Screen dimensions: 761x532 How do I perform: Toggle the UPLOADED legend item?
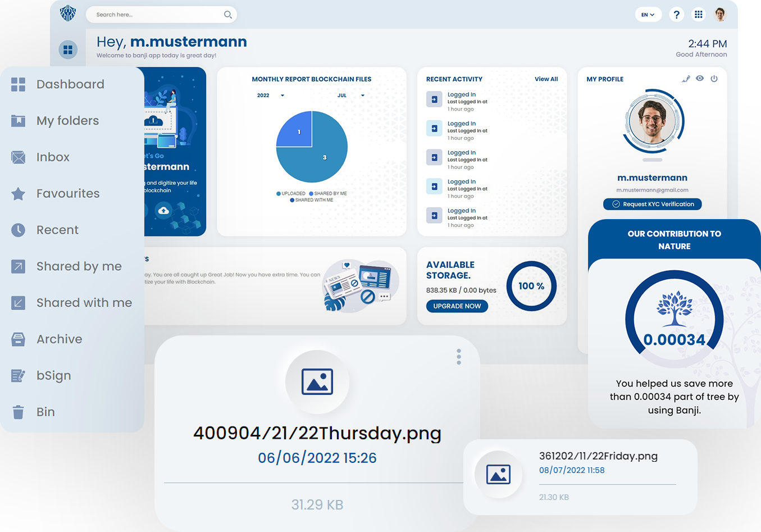(x=291, y=193)
